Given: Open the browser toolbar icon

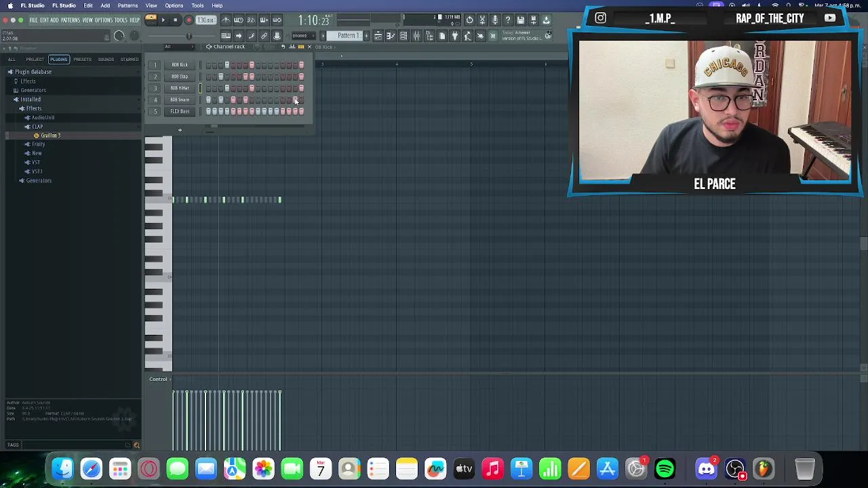Looking at the screenshot, I should click(x=429, y=36).
